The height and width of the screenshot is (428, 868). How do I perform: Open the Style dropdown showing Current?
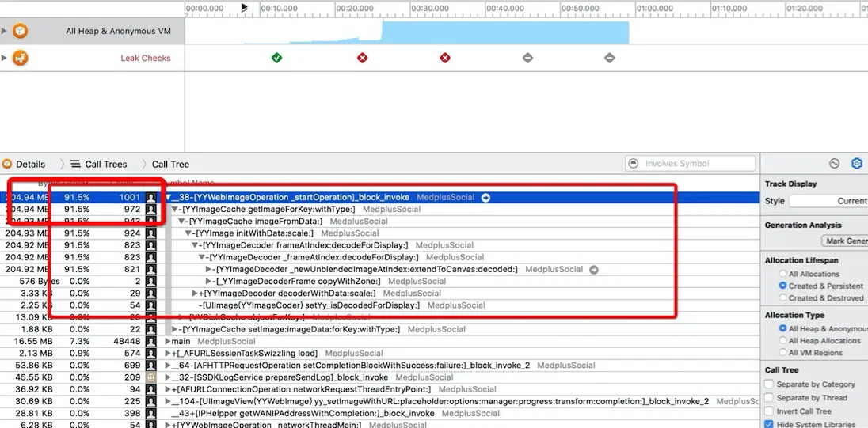(x=828, y=201)
